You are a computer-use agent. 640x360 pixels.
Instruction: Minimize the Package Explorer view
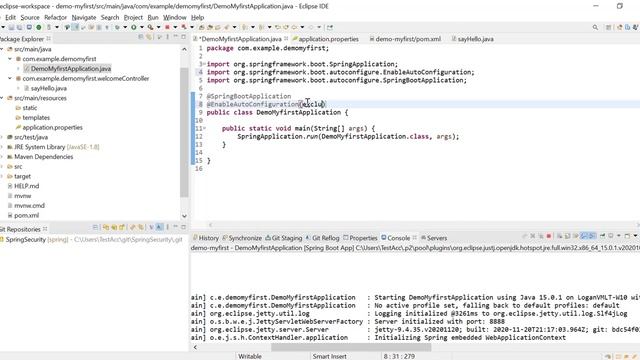point(176,37)
